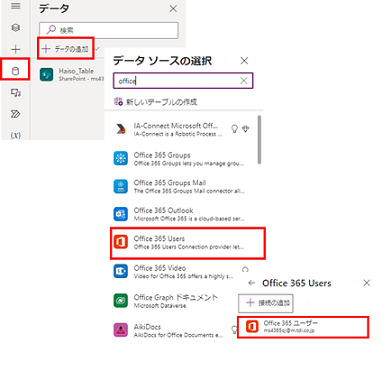Click the データの追加 button
Screen dimensions: 382x365
coord(66,49)
